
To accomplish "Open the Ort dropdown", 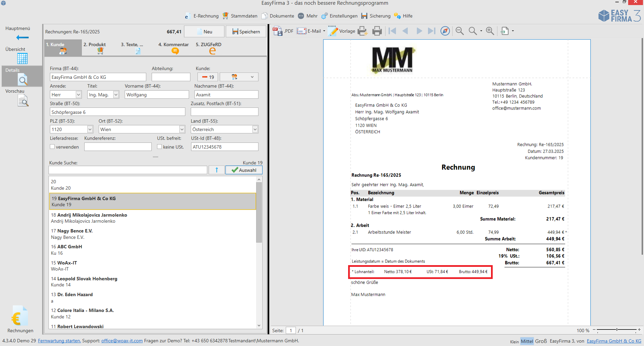I will 182,129.
